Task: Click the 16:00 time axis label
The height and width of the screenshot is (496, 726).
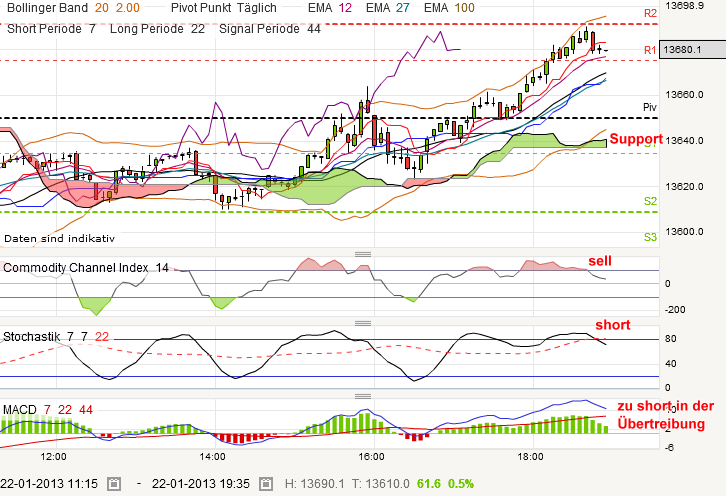Action: pos(371,457)
